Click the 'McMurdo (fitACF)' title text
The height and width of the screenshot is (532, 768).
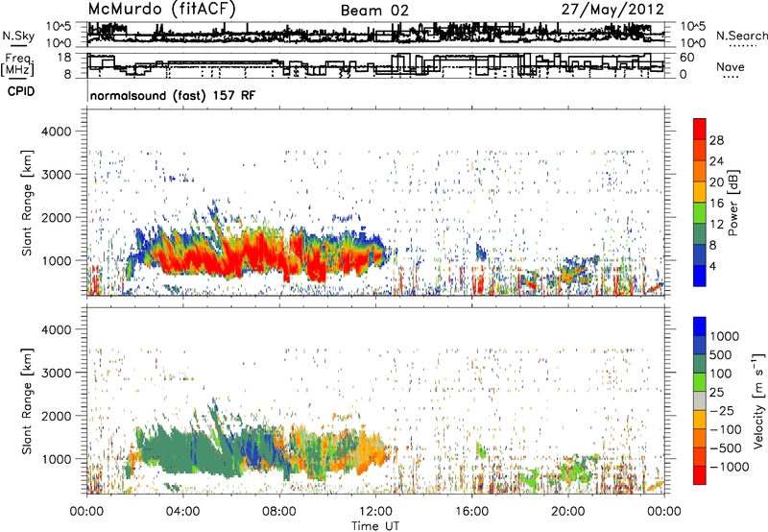(161, 10)
